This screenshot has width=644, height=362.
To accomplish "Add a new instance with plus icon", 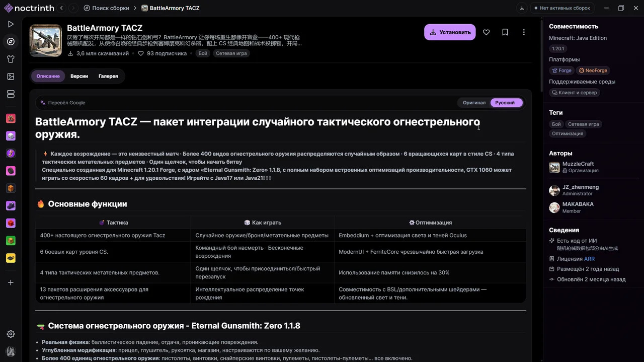I will 11,283.
